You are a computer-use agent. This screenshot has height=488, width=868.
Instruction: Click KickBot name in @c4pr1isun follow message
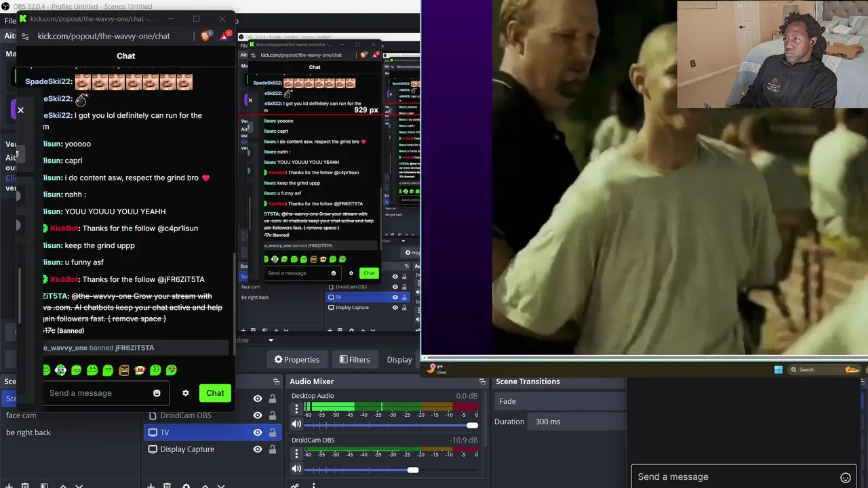pos(64,228)
